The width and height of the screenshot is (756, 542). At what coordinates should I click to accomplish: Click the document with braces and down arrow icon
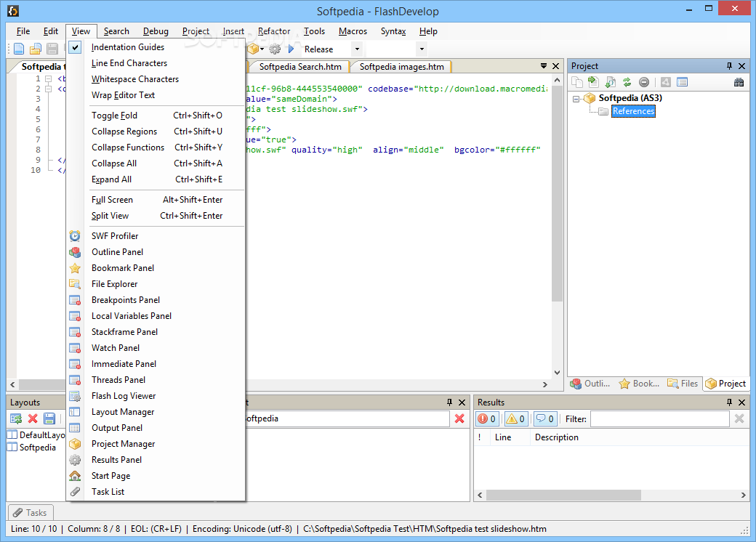(x=611, y=82)
